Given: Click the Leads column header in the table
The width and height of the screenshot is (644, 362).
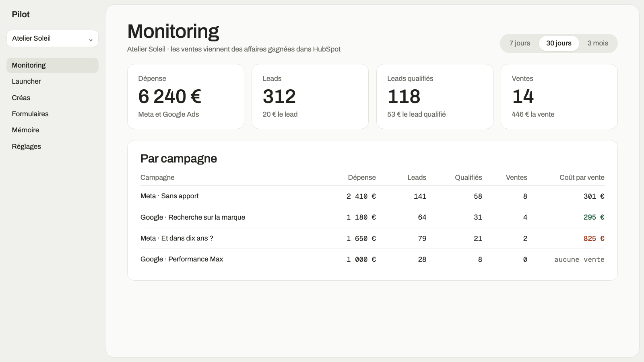Looking at the screenshot, I should pyautogui.click(x=417, y=177).
